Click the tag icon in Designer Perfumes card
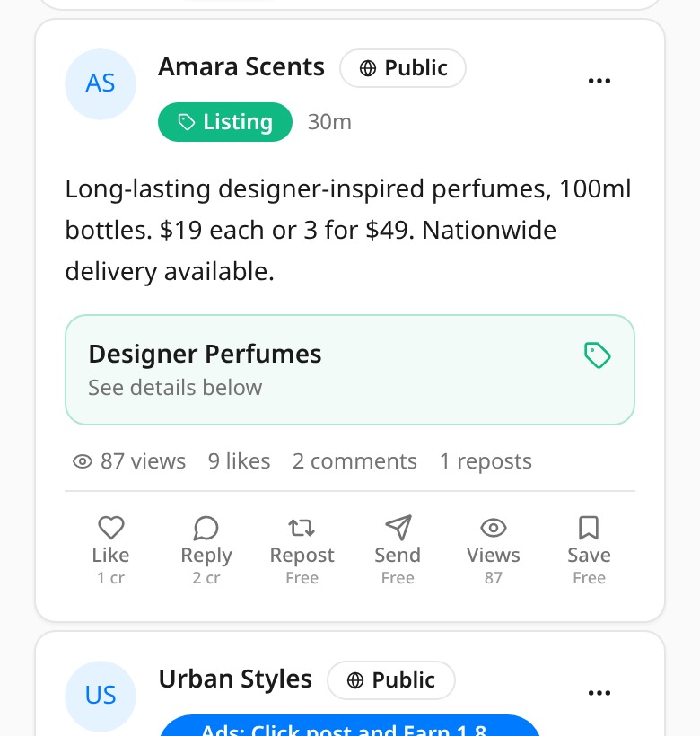700x736 pixels. [x=598, y=355]
